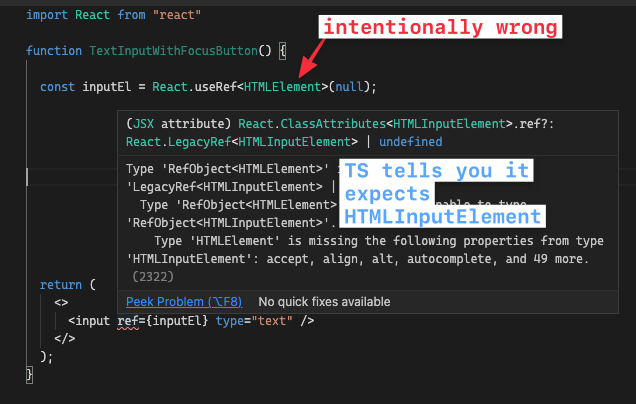Click the TextInputWithFocusButton function name
Screen dimensions: 636x404
pyautogui.click(x=174, y=51)
